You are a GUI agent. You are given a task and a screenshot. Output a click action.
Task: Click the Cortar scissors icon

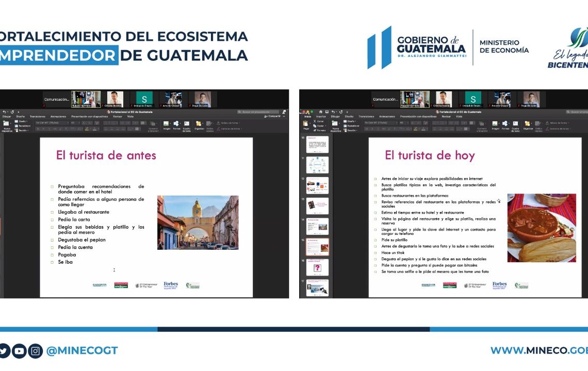(x=315, y=121)
